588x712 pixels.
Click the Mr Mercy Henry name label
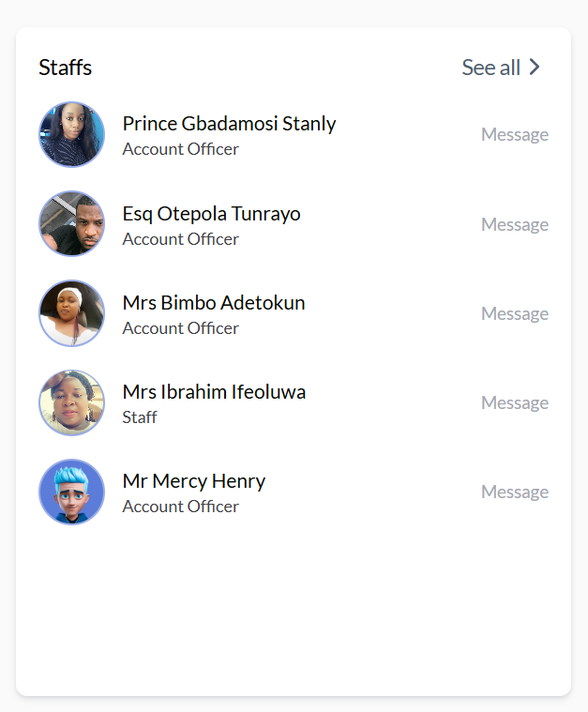pos(193,481)
